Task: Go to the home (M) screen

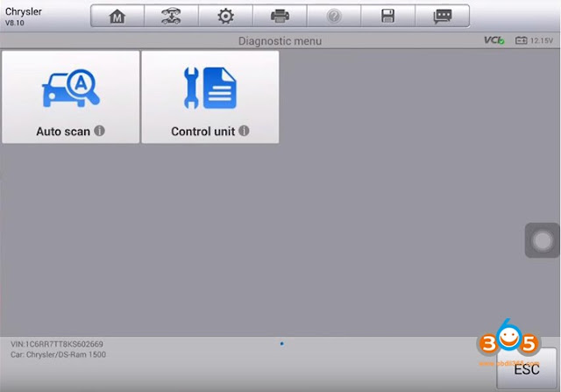Action: (117, 16)
